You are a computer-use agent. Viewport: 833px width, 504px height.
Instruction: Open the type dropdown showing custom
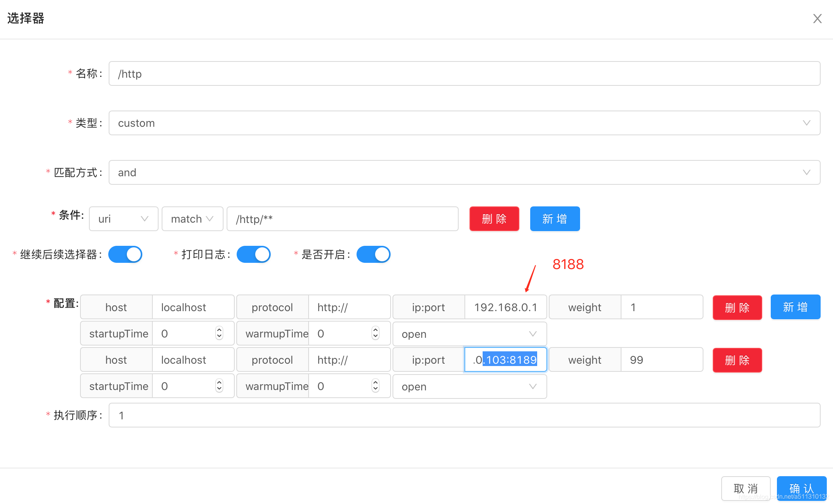point(464,123)
